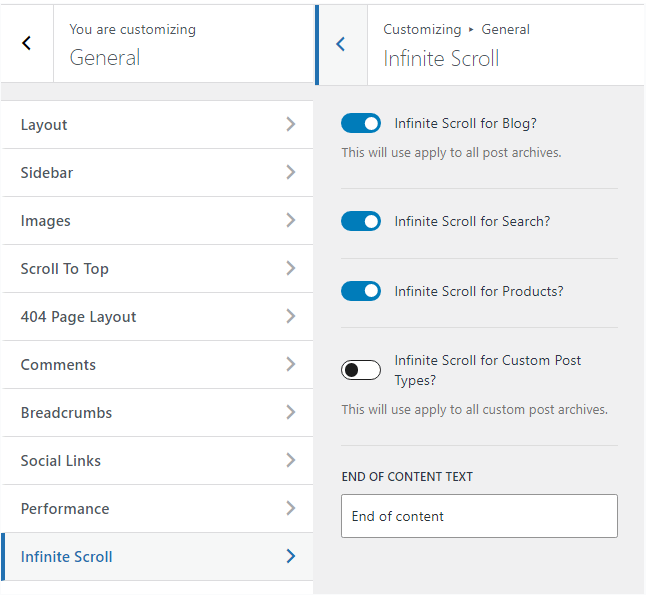The image size is (651, 595).
Task: Click the back arrow beside 'You are customizing'
Action: 27,43
